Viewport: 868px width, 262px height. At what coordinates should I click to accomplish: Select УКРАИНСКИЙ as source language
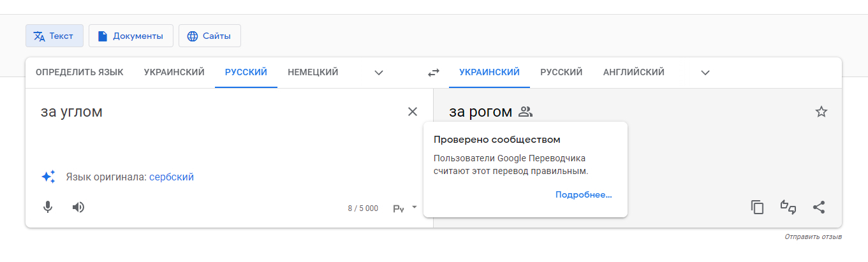174,73
